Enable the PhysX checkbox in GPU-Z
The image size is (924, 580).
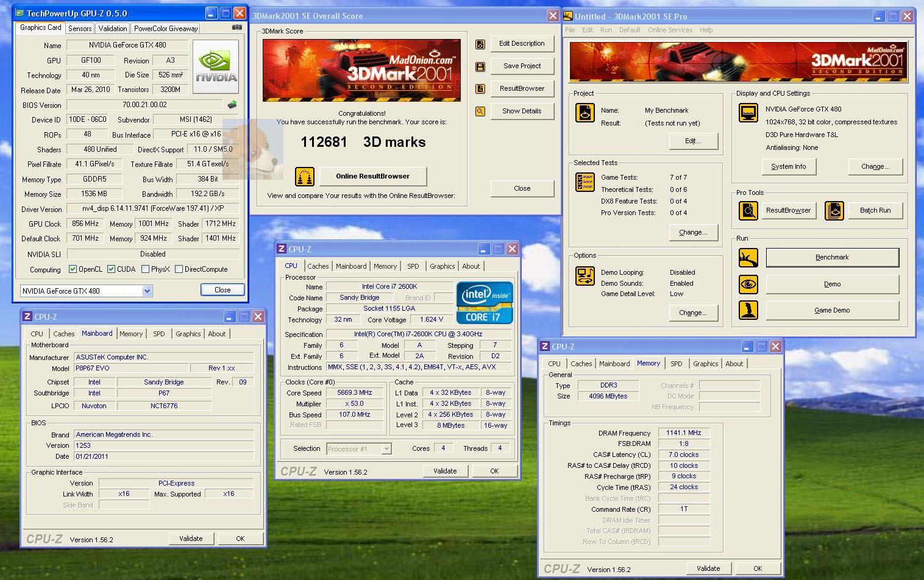145,269
